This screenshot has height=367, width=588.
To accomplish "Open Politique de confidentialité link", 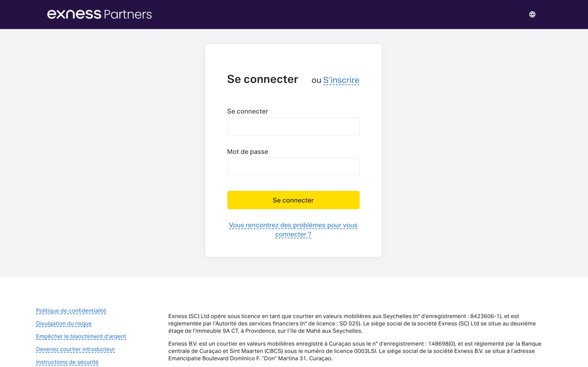I will 71,311.
